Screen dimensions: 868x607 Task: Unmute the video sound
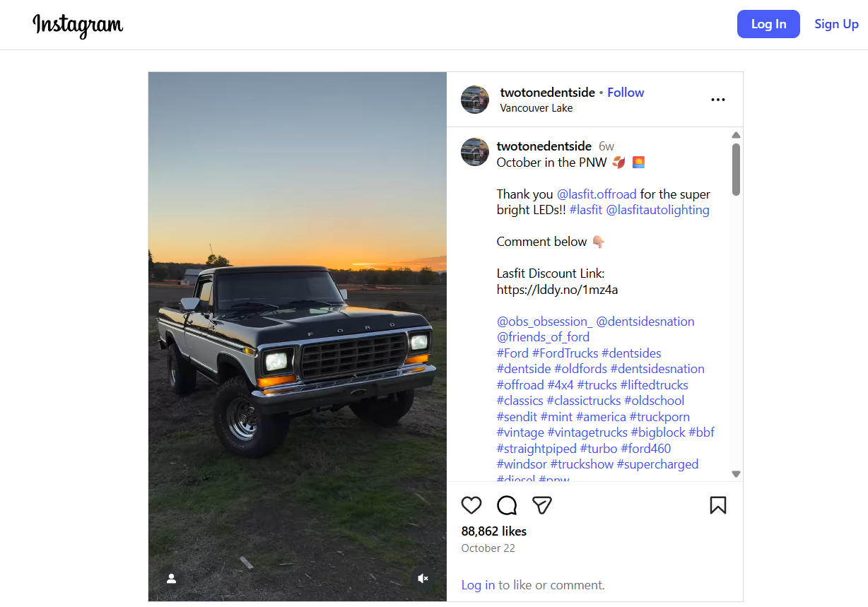423,579
